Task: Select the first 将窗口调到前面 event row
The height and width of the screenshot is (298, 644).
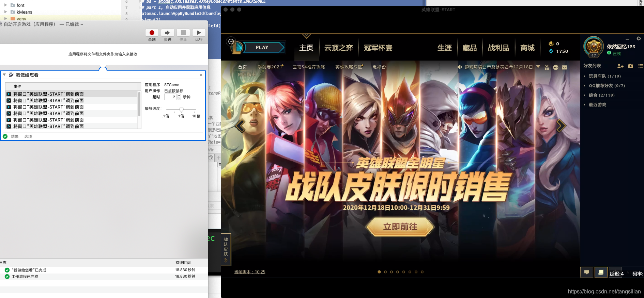Action: coord(72,94)
